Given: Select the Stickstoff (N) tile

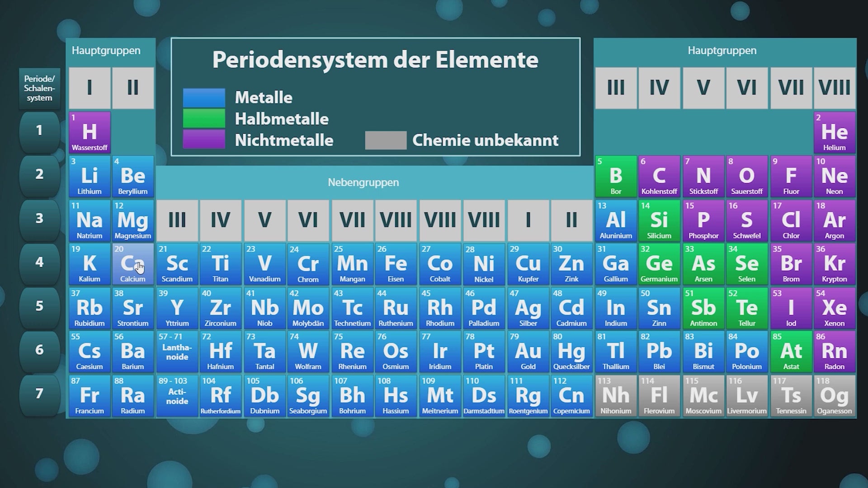Looking at the screenshot, I should pos(703,176).
